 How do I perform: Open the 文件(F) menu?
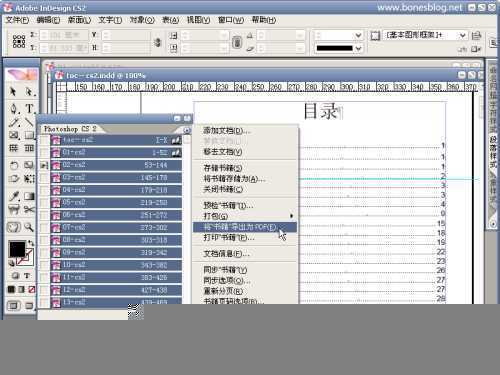pos(17,20)
